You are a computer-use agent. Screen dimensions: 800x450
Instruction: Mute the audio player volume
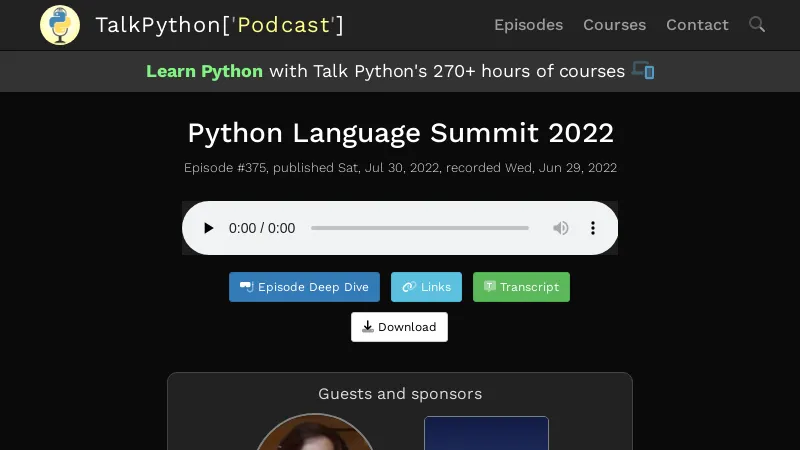pyautogui.click(x=561, y=228)
